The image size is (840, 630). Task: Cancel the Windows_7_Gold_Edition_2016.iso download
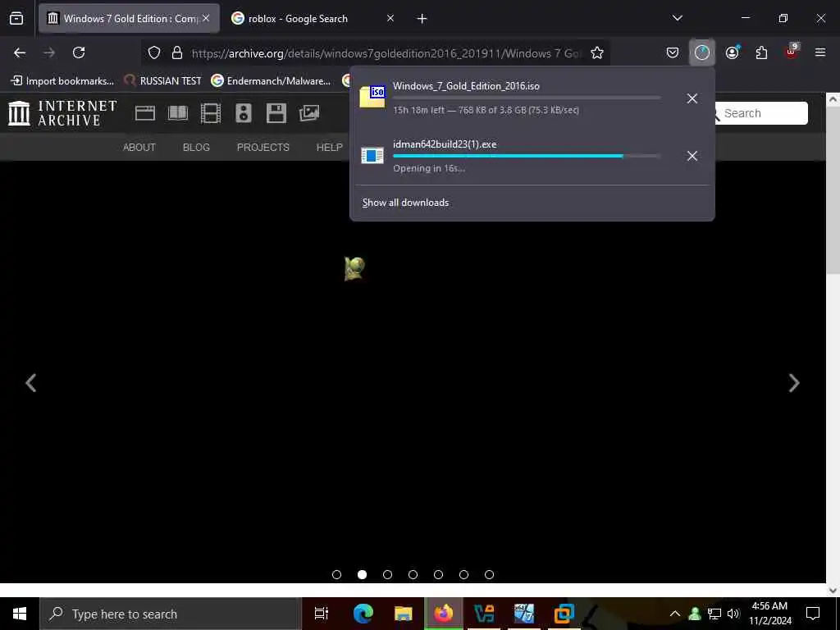point(692,98)
